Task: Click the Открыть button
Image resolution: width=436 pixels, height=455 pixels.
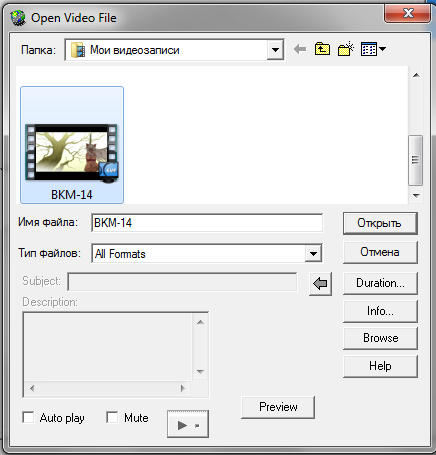Action: tap(380, 223)
